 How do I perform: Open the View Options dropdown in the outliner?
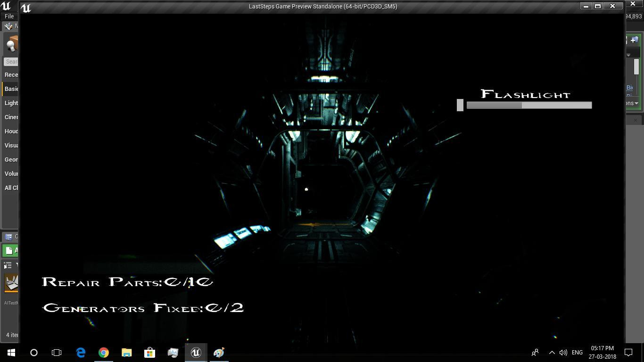(632, 103)
